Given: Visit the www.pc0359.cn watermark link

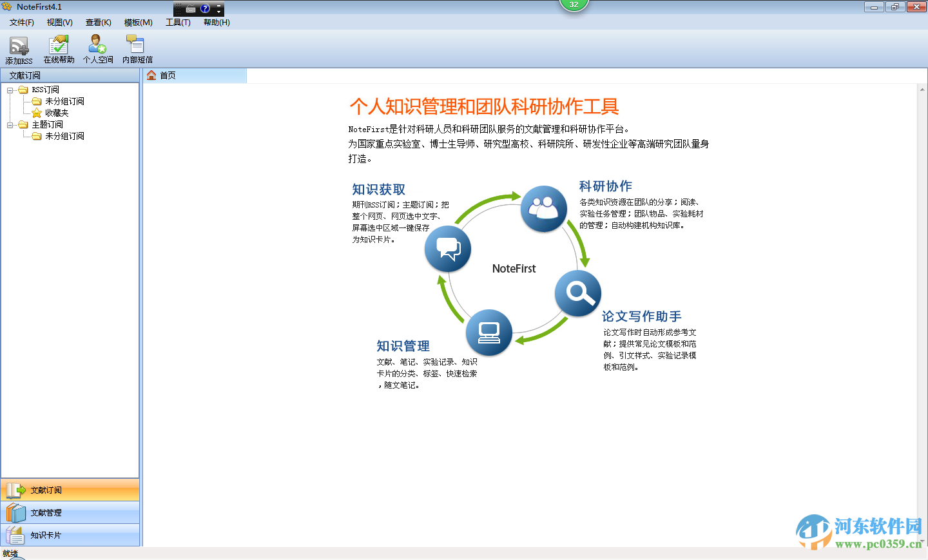Looking at the screenshot, I should [x=878, y=544].
